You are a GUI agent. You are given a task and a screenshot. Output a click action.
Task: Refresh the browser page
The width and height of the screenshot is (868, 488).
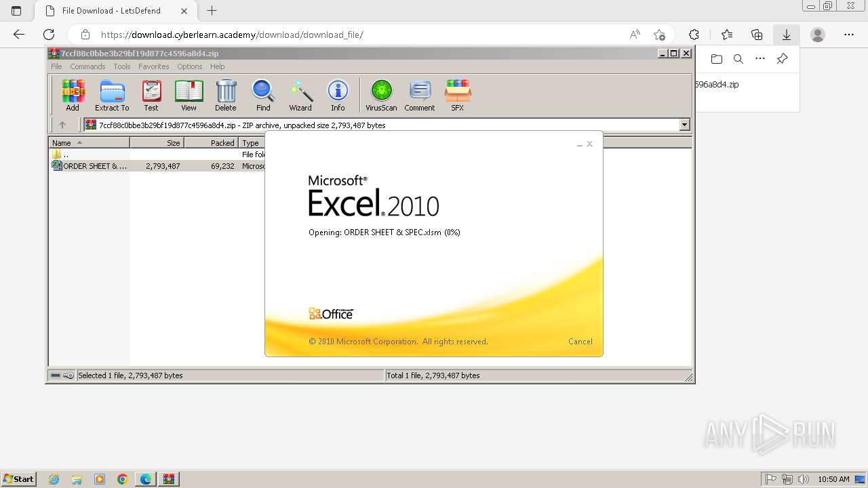[49, 35]
